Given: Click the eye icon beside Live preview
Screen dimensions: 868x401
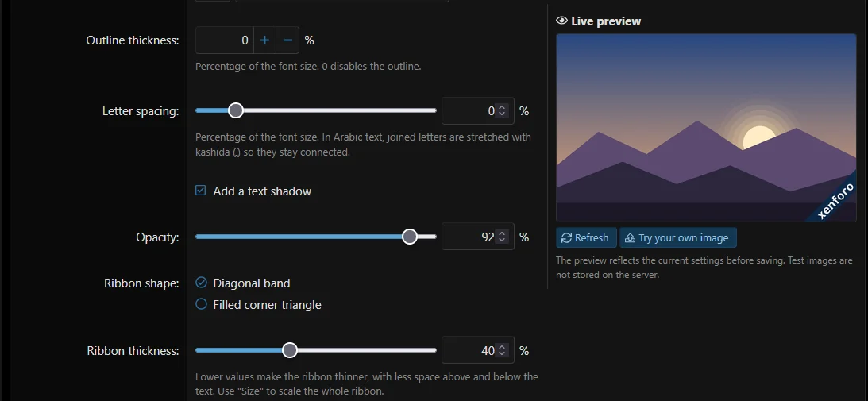Looking at the screenshot, I should pos(562,21).
